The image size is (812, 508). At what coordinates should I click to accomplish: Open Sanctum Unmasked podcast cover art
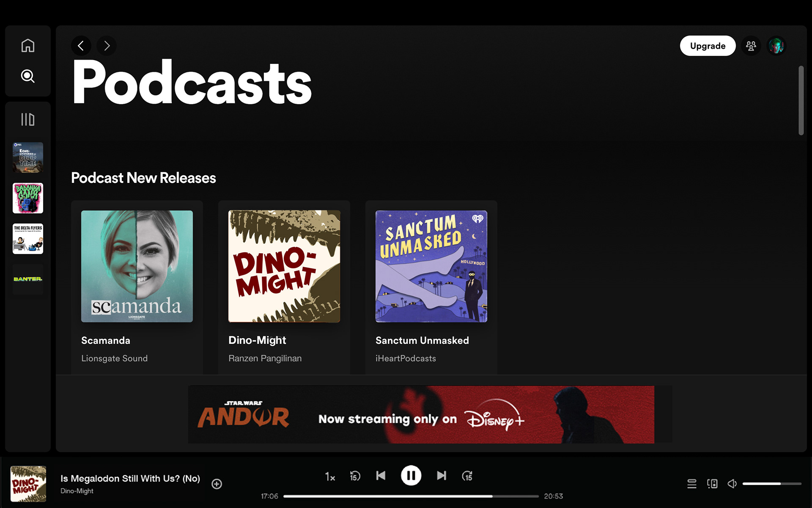(431, 266)
